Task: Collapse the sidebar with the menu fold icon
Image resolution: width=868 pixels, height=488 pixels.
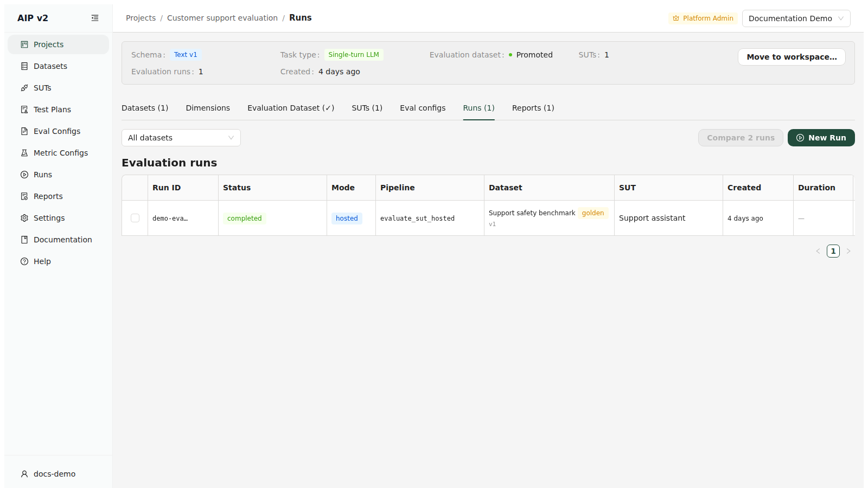Action: [x=95, y=18]
